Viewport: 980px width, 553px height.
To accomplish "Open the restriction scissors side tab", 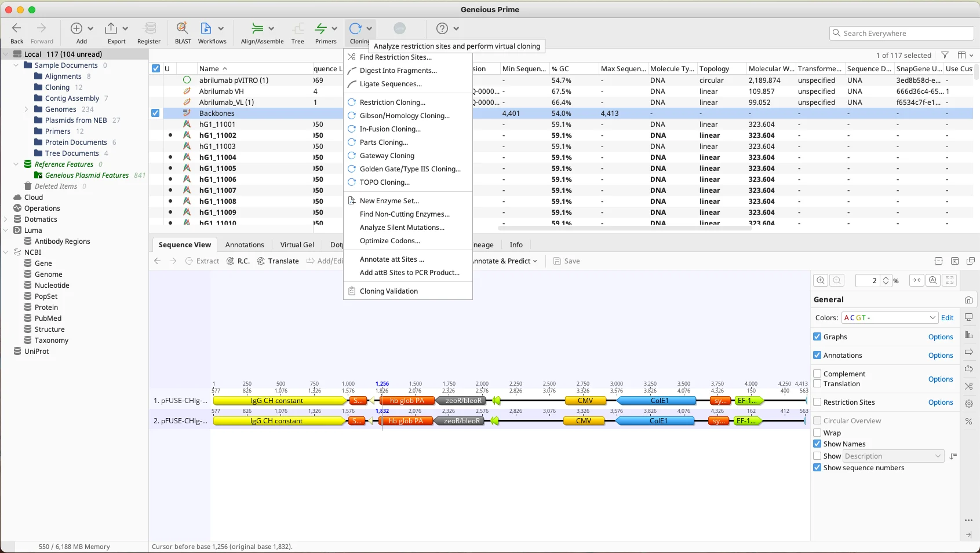I will click(968, 386).
